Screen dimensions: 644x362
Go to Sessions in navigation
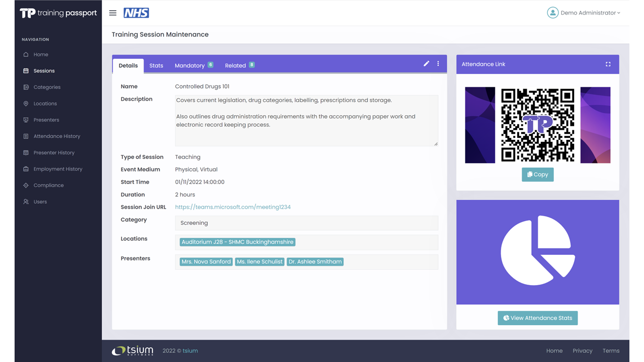(x=44, y=71)
